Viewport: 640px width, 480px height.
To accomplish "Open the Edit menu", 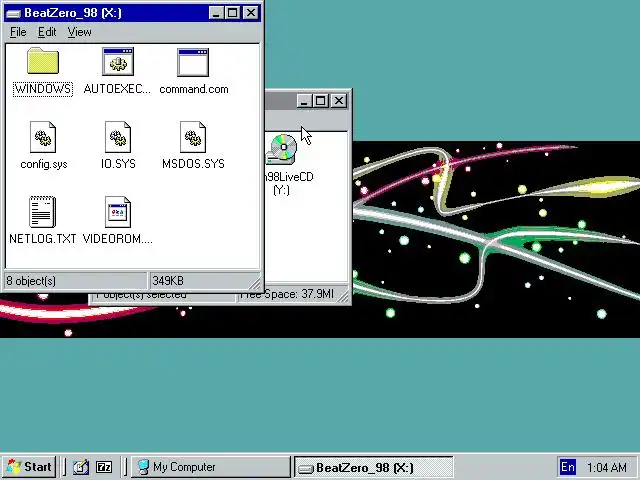I will point(47,32).
